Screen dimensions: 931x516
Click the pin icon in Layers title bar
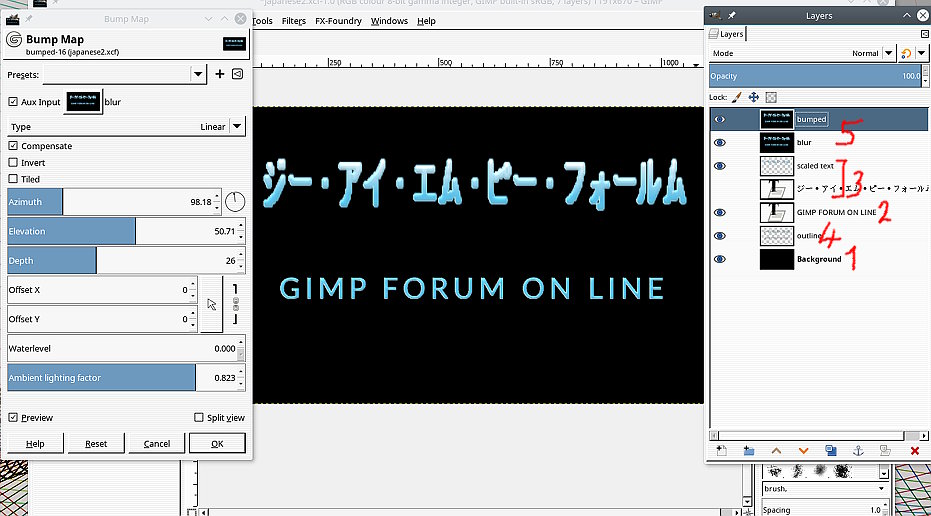pyautogui.click(x=732, y=15)
